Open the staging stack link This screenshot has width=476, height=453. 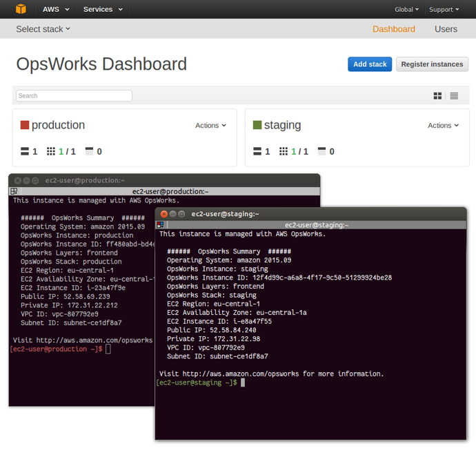pyautogui.click(x=282, y=125)
